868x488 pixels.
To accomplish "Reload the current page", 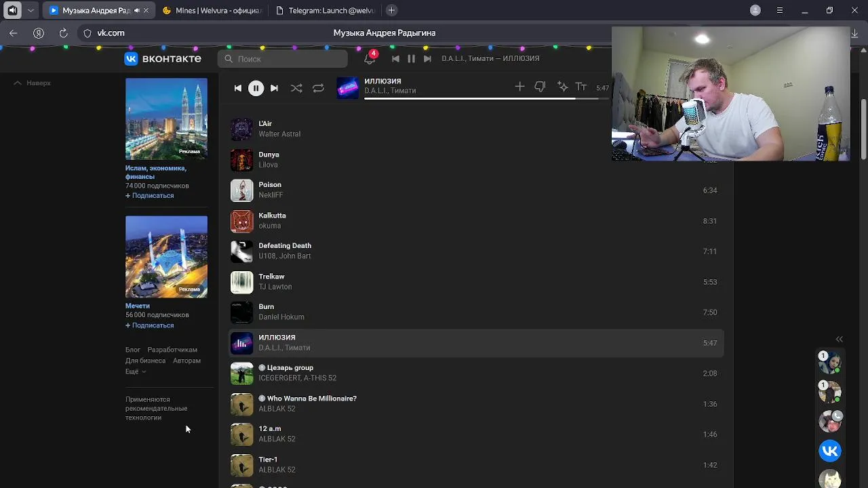I will (x=63, y=33).
